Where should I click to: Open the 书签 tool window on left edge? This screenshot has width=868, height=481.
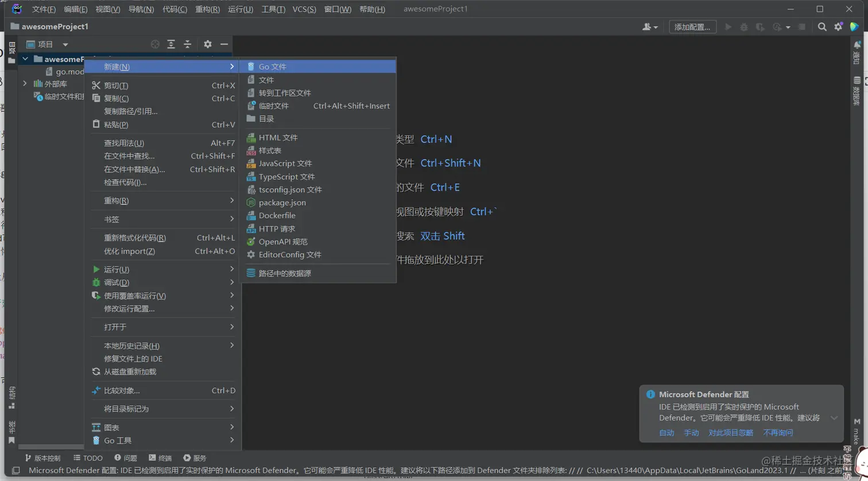pos(11,432)
